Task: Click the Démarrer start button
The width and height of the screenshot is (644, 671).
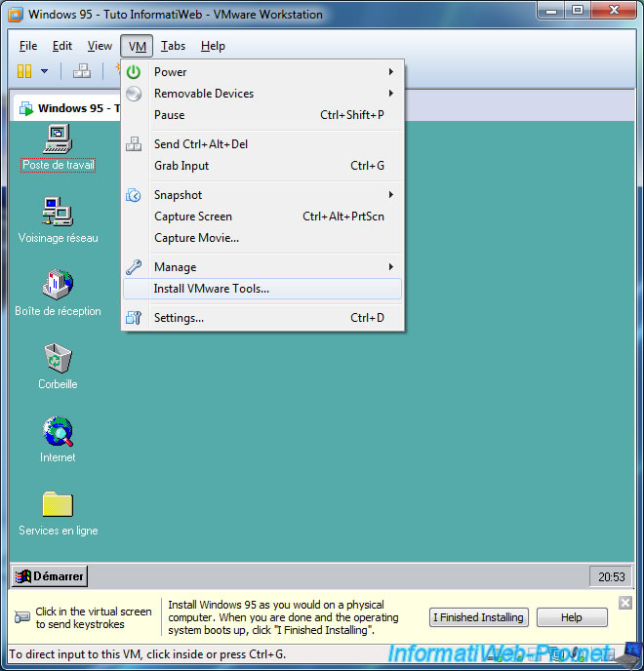Action: pos(50,576)
